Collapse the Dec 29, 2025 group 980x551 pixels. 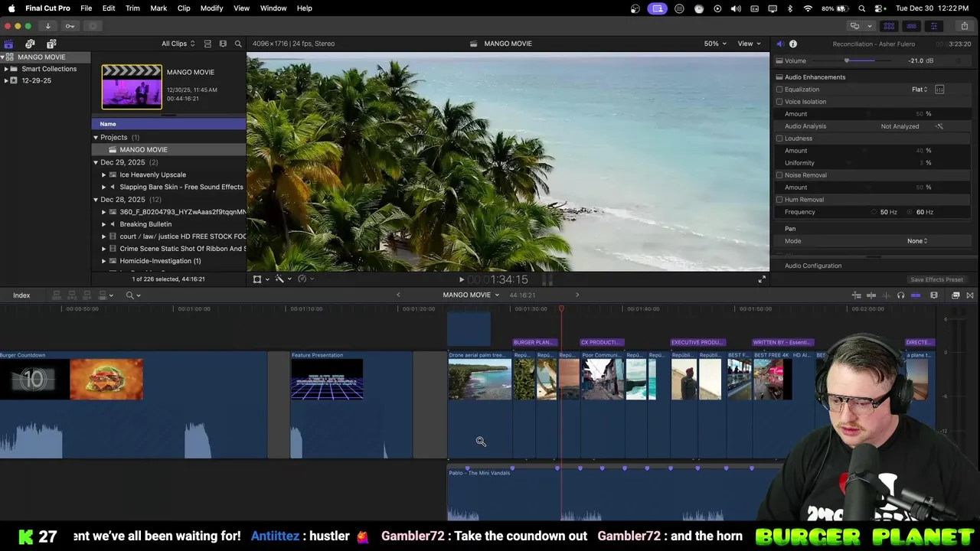[96, 162]
